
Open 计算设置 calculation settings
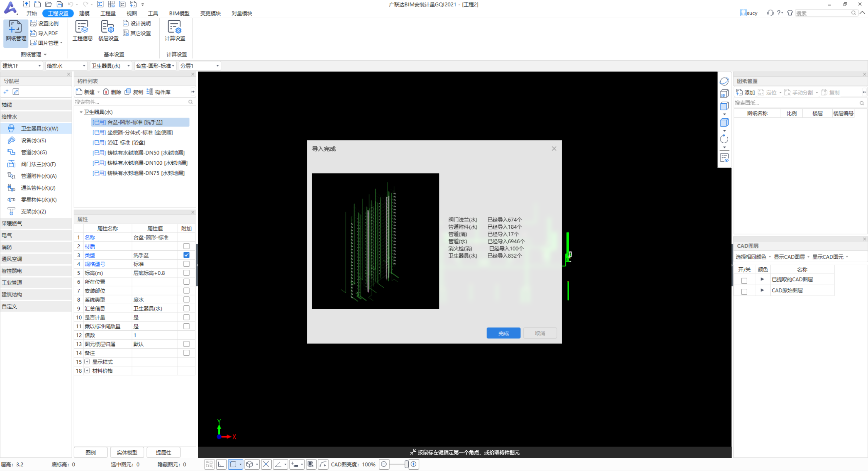tap(175, 31)
